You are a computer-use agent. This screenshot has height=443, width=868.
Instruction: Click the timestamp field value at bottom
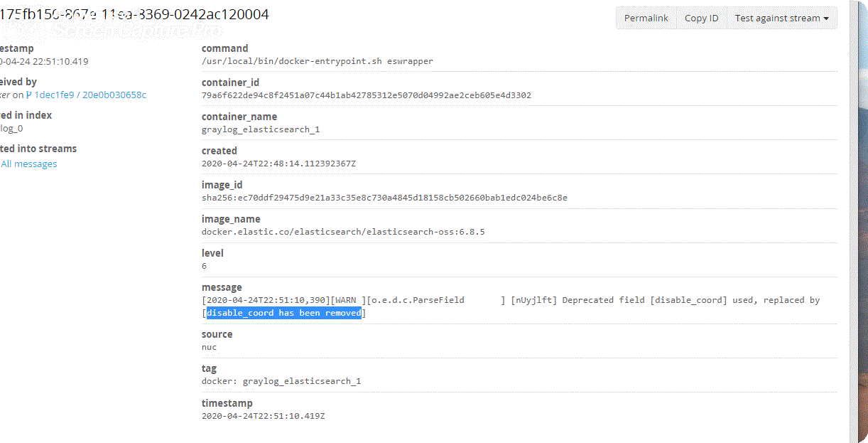(x=264, y=415)
